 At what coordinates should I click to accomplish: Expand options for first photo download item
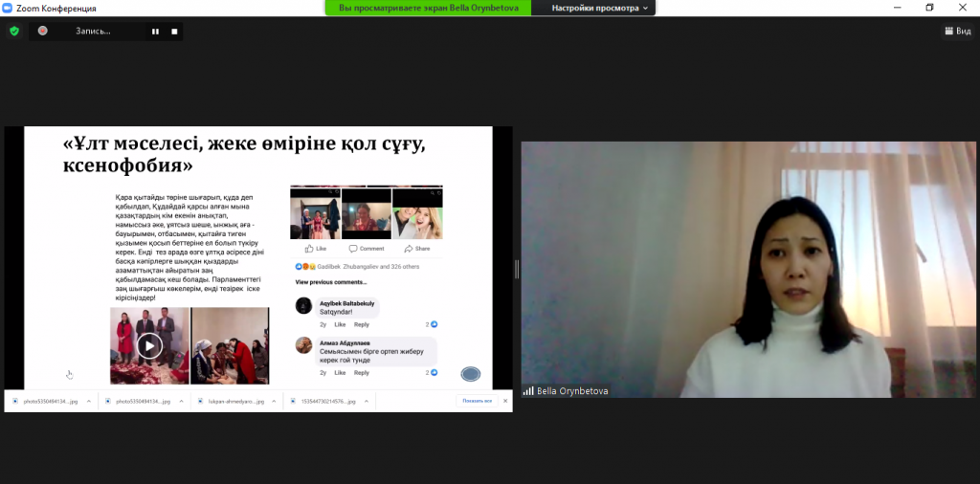[89, 402]
